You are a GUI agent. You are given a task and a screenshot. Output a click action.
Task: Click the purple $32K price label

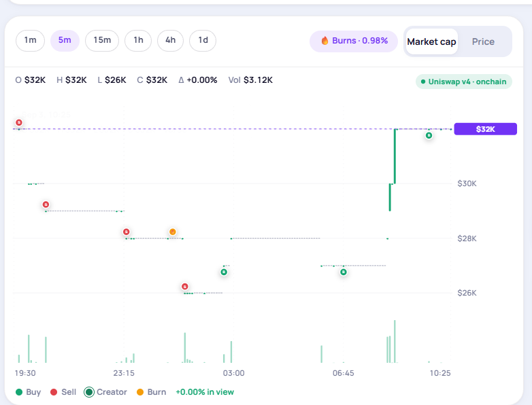point(485,129)
